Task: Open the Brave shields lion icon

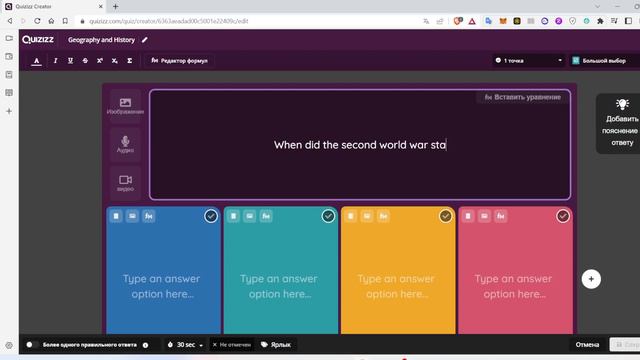Action: point(458,21)
